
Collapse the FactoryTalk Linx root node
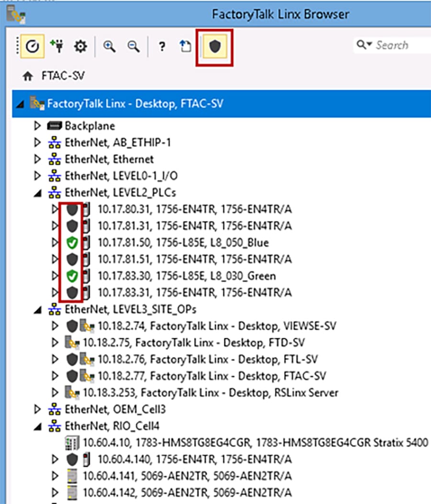pyautogui.click(x=21, y=104)
